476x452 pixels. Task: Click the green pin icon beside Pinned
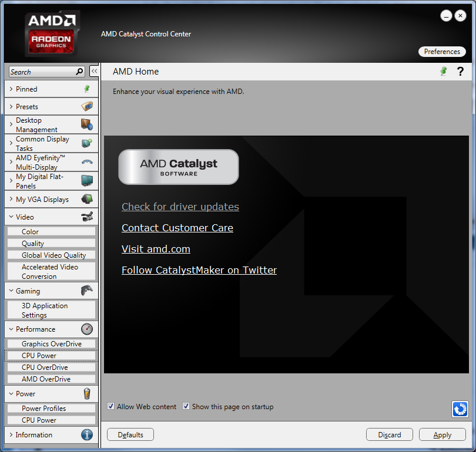87,89
